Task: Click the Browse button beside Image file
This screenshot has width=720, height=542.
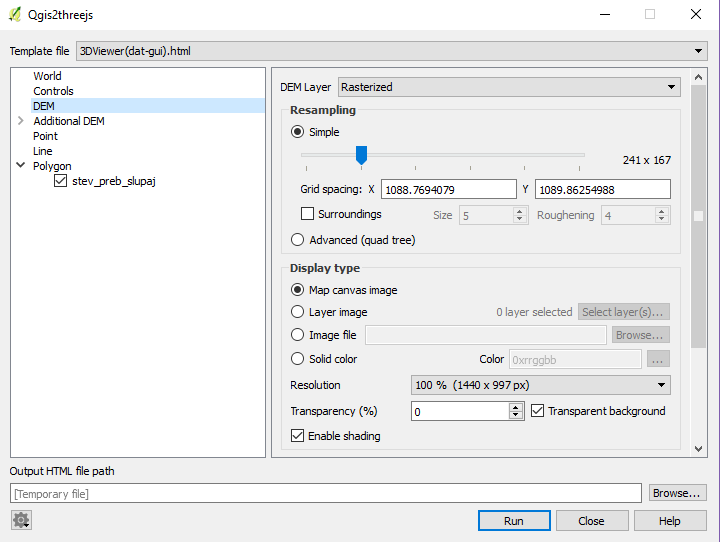Action: (x=640, y=335)
